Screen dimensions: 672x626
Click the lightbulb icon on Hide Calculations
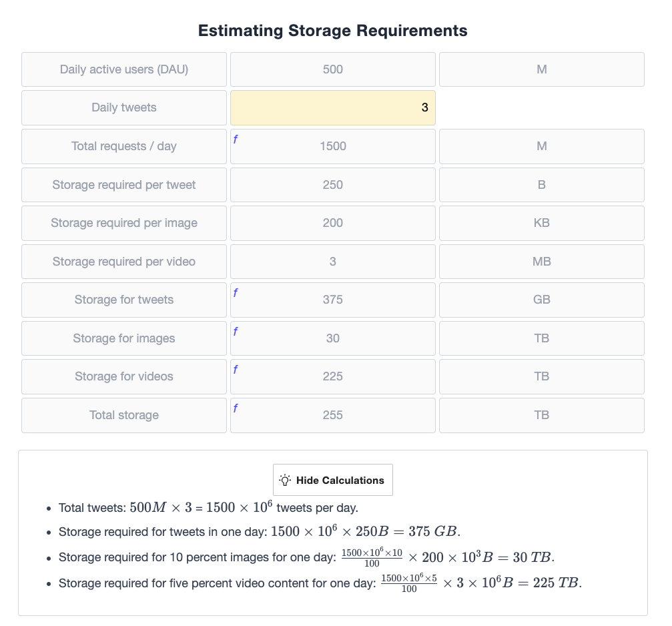[x=285, y=480]
